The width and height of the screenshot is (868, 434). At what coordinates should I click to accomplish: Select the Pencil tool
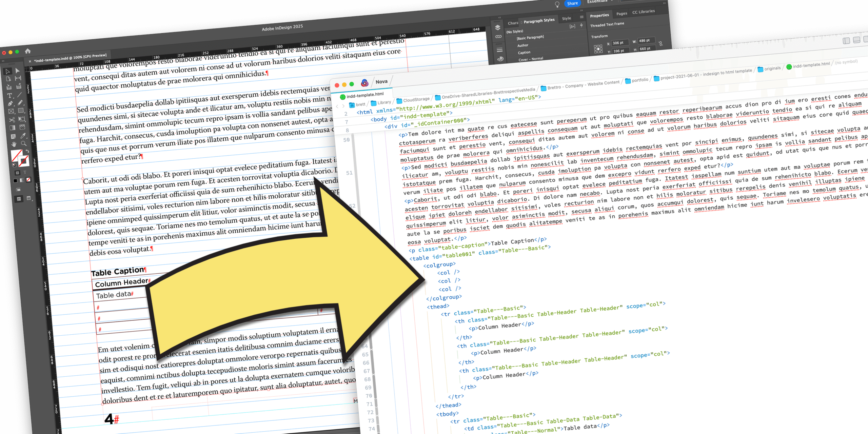point(20,103)
